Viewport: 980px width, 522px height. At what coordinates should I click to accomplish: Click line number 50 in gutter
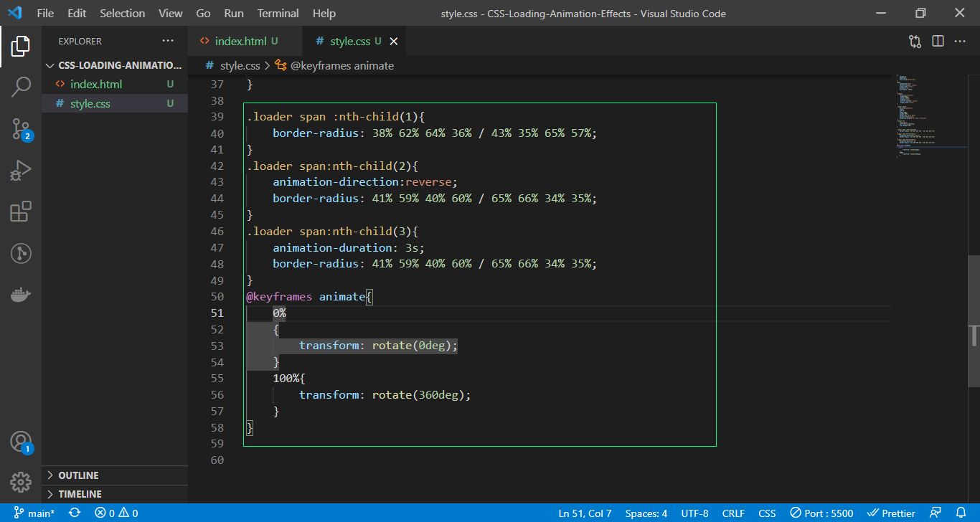(x=217, y=296)
